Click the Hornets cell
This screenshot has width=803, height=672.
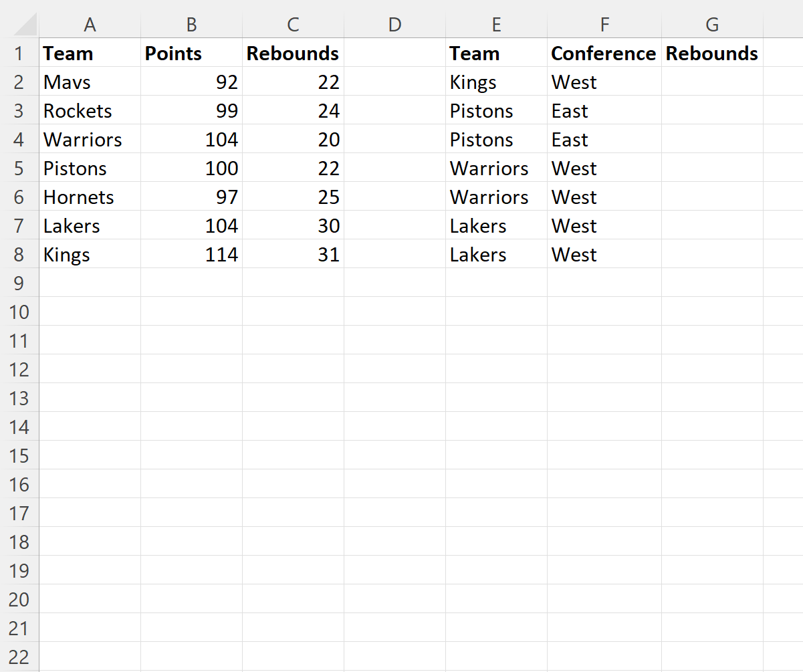point(90,197)
